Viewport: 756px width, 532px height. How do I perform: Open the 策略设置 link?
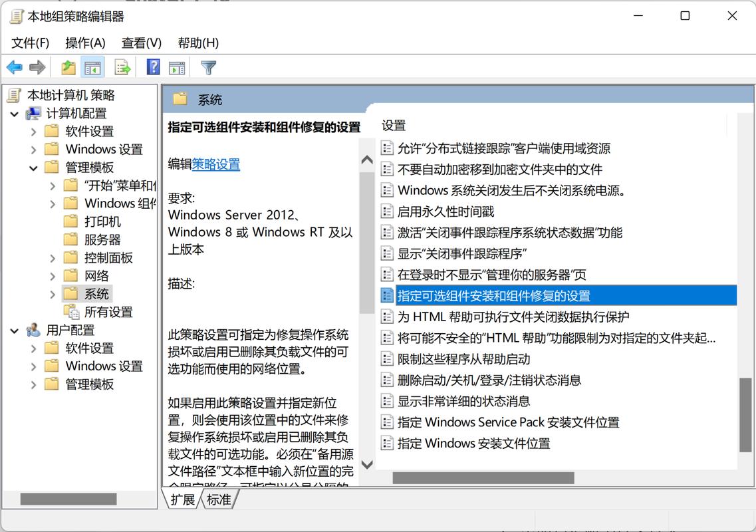click(216, 164)
